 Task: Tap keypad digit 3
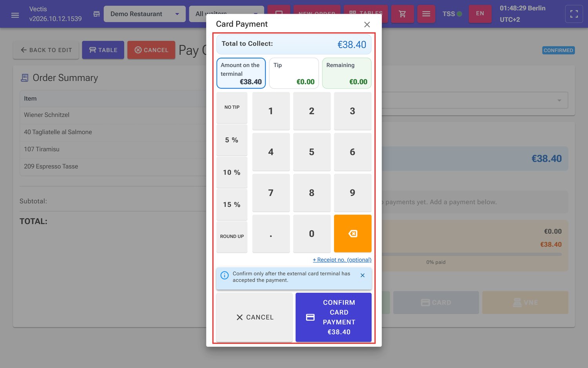coord(352,111)
